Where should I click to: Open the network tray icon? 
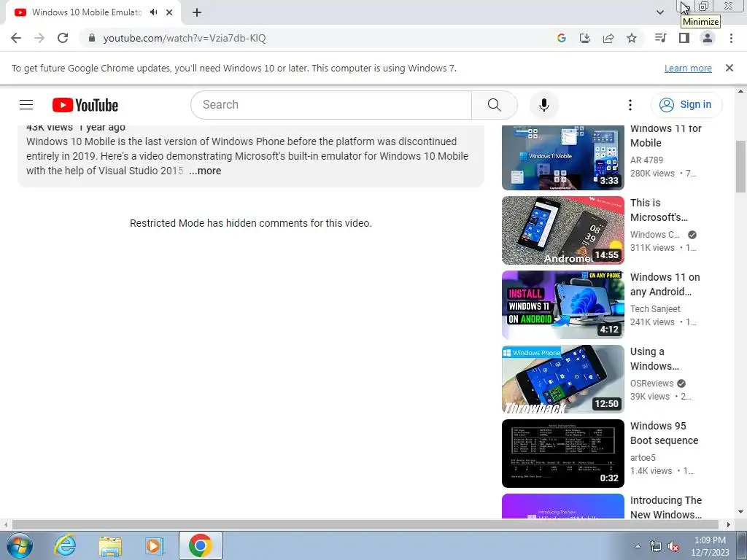point(656,547)
